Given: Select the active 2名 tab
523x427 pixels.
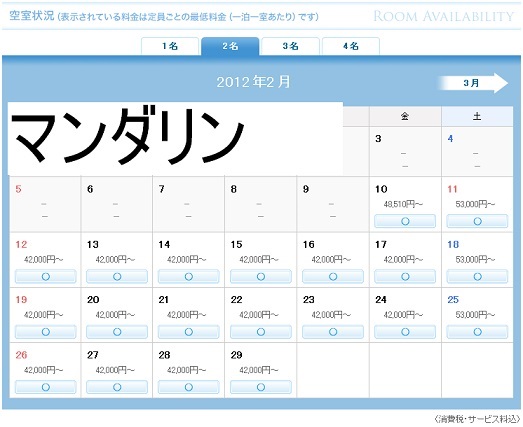Looking at the screenshot, I should click(230, 46).
